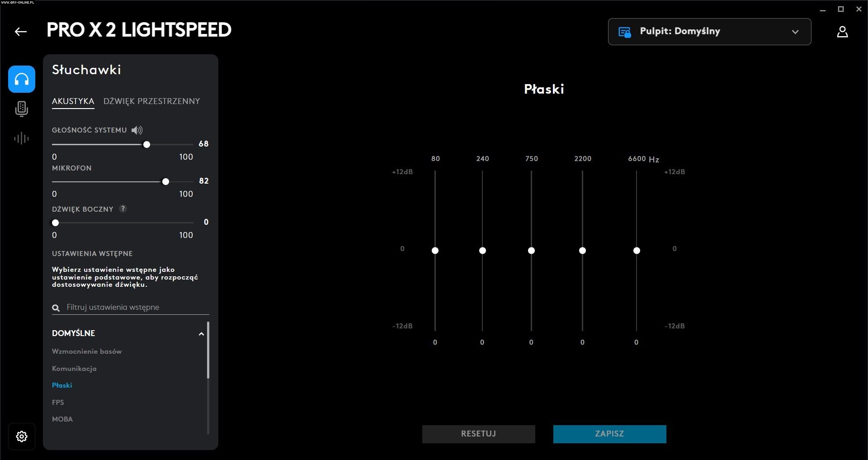
Task: Click the back arrow icon
Action: click(x=21, y=32)
